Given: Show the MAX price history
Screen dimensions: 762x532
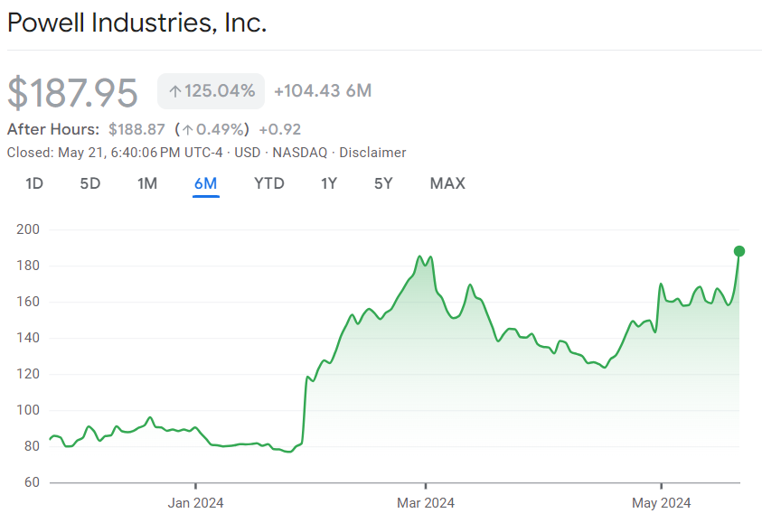Looking at the screenshot, I should [x=447, y=183].
